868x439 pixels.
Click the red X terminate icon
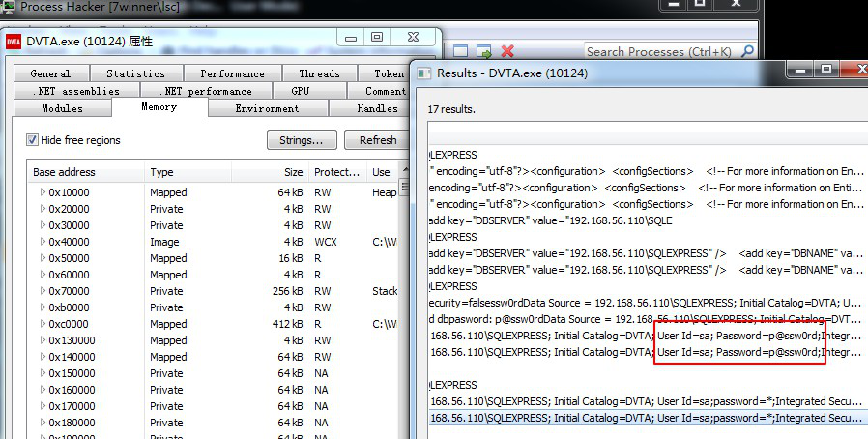(507, 51)
